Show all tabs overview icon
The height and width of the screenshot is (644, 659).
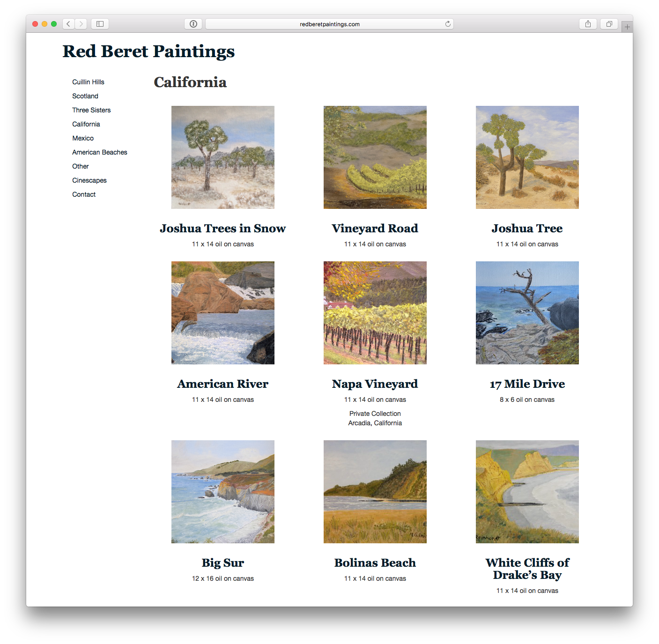[x=609, y=24]
